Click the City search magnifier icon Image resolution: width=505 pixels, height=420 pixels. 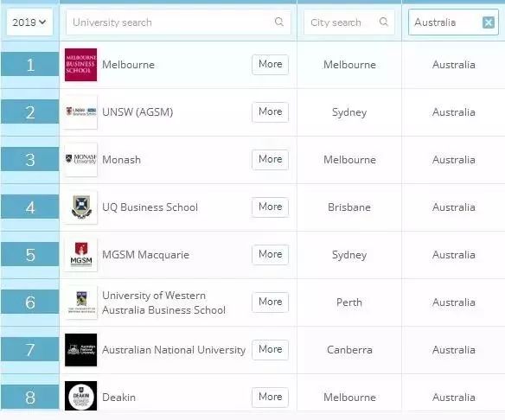[383, 22]
